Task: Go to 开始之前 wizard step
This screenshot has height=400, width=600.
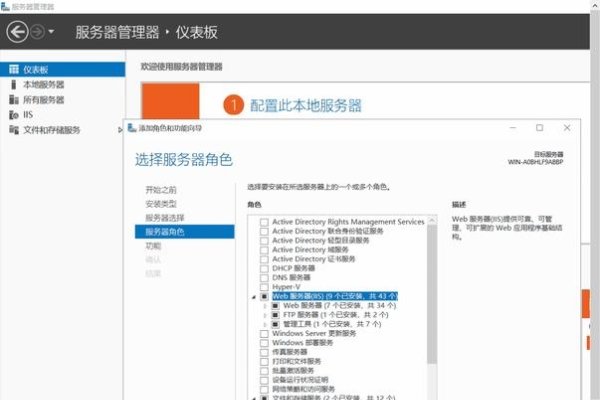Action: coord(161,190)
